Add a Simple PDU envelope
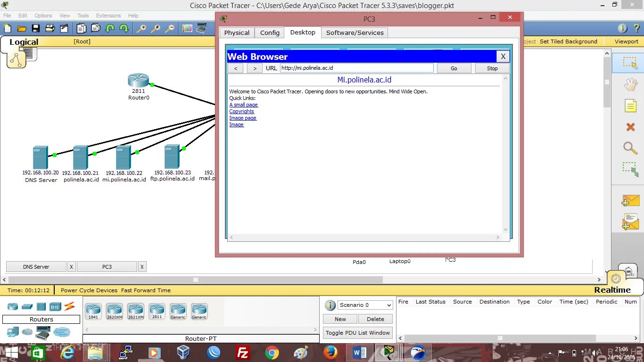The image size is (644, 362). click(630, 201)
